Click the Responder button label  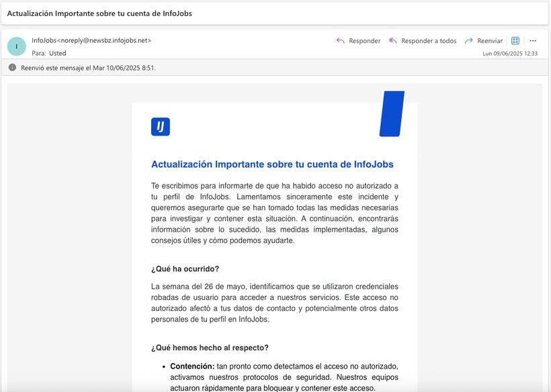[364, 41]
